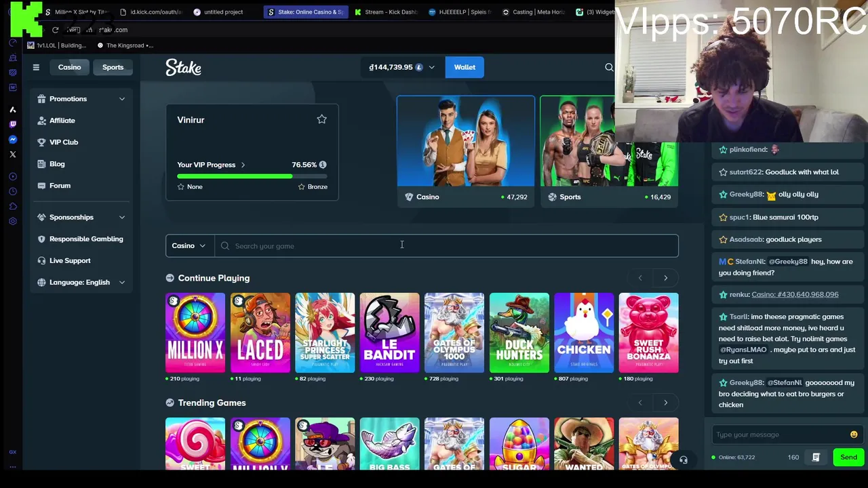Open Gates of Olympus 1000 tile

point(454,333)
